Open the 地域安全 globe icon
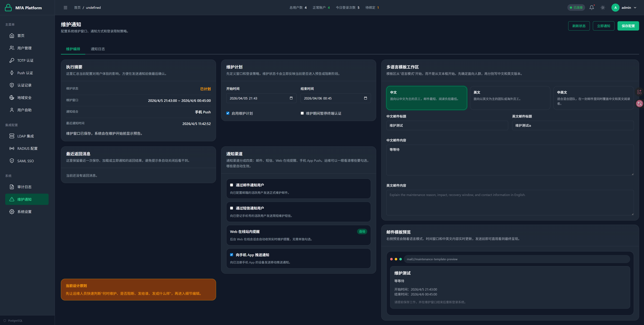Viewport: 644px width, 325px height. [12, 98]
